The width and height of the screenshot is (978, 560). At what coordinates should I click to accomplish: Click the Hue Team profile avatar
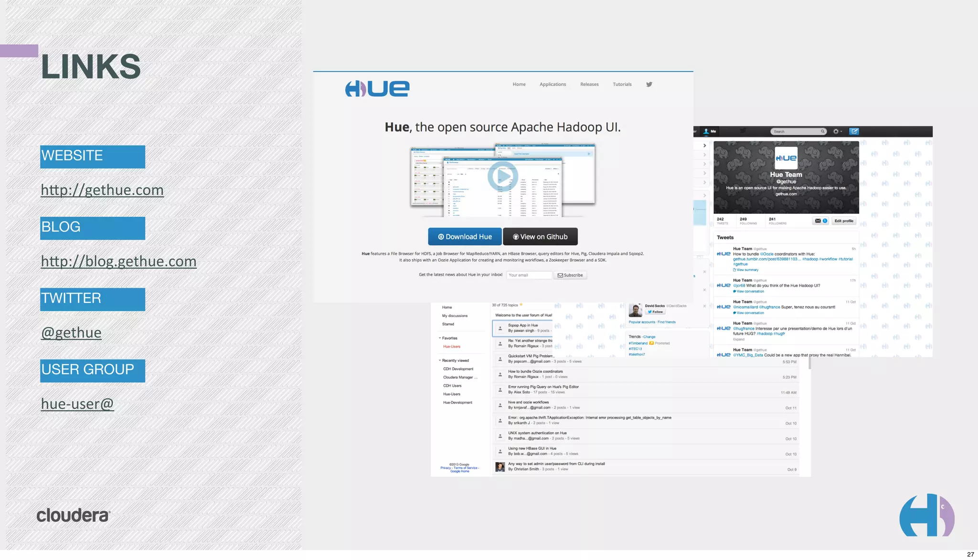(x=786, y=158)
